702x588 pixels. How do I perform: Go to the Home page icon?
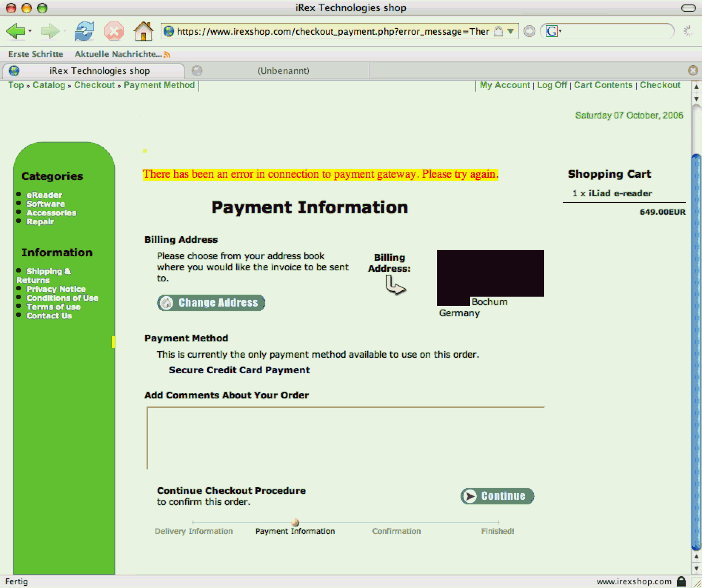pyautogui.click(x=143, y=31)
